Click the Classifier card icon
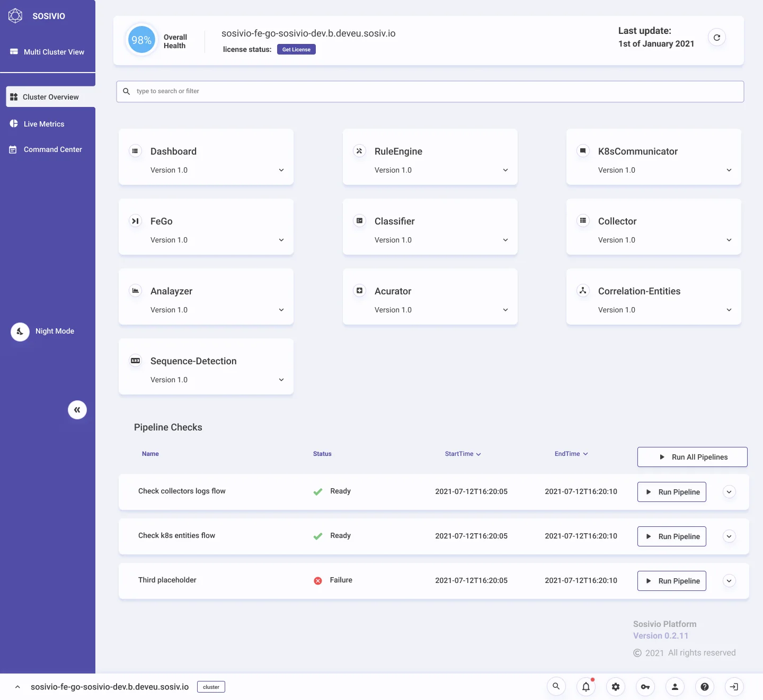The height and width of the screenshot is (700, 763). click(359, 221)
